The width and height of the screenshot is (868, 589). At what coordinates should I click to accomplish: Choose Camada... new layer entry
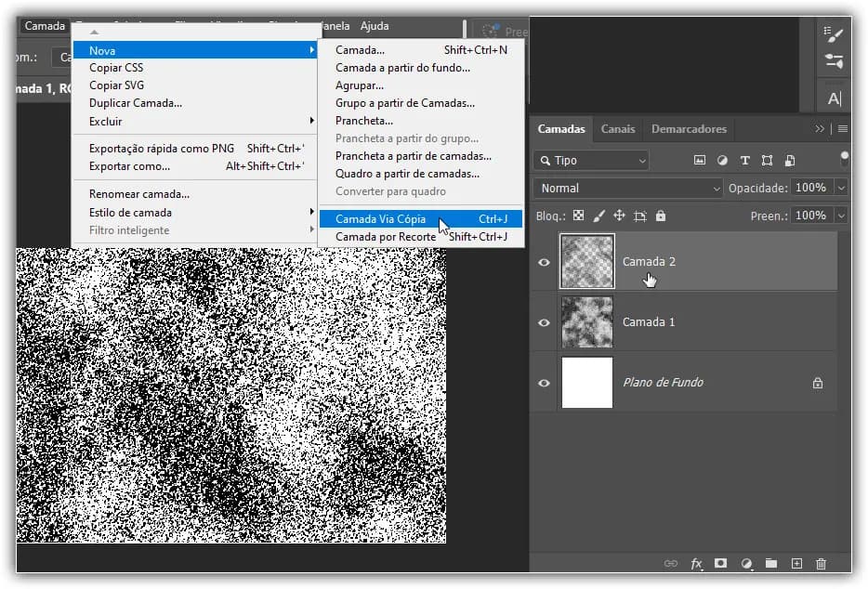(421, 50)
